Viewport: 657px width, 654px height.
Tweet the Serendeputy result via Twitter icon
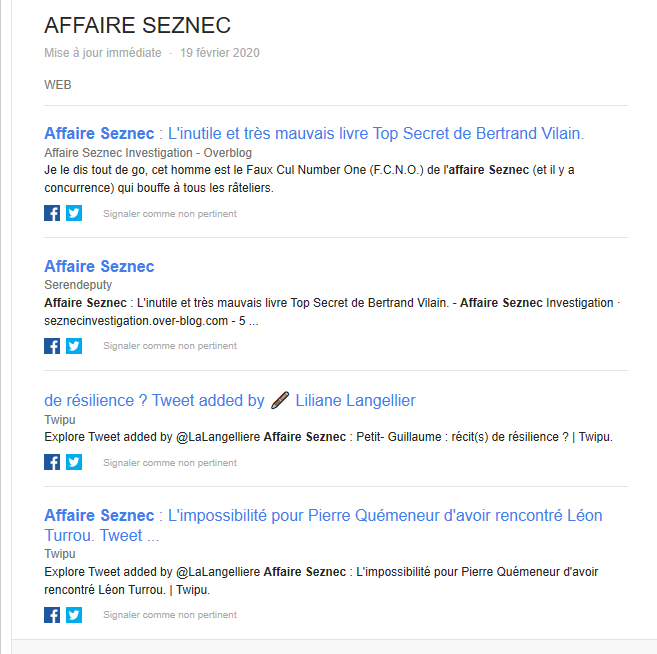[74, 346]
